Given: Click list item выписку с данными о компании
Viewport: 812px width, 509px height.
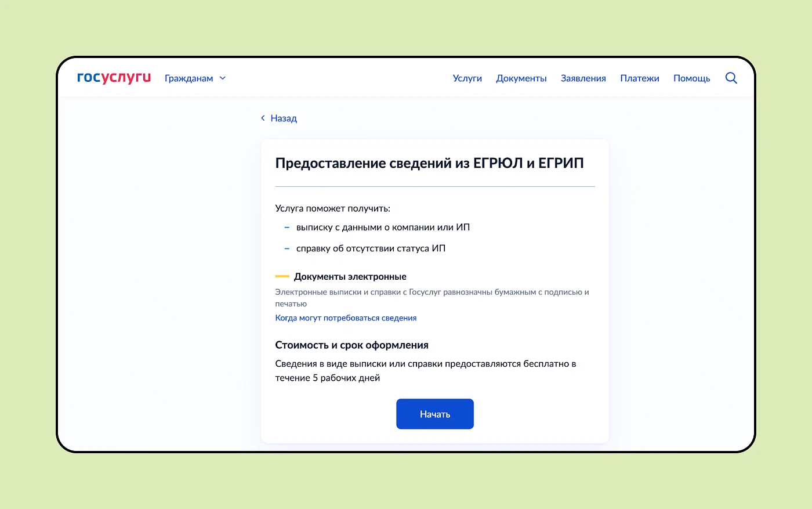Looking at the screenshot, I should (x=383, y=228).
